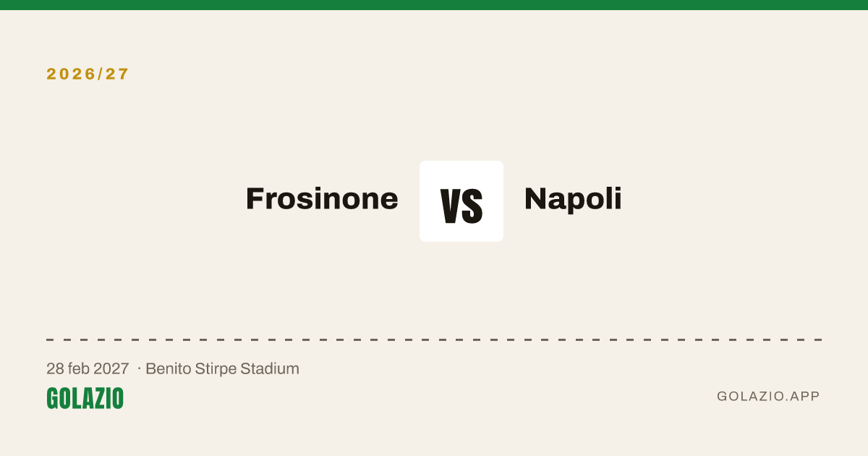Select the word Stadium in the venue
Image resolution: width=868 pixels, height=456 pixels.
[x=270, y=368]
